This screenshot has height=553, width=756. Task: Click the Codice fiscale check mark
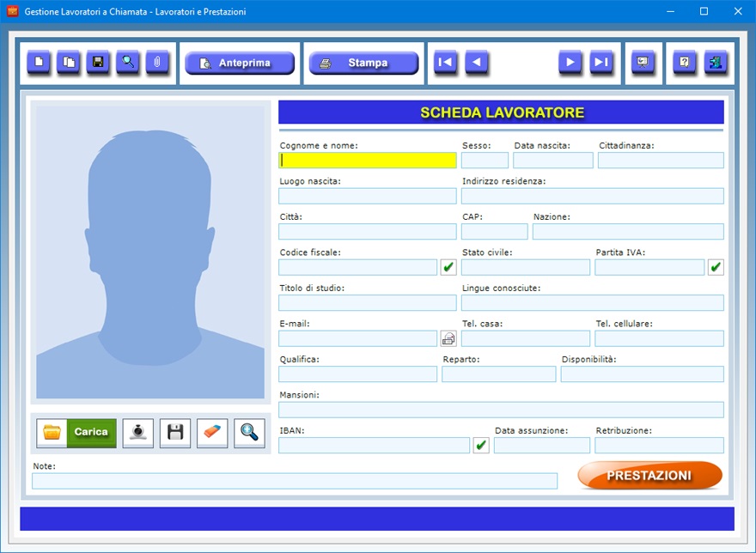point(448,267)
